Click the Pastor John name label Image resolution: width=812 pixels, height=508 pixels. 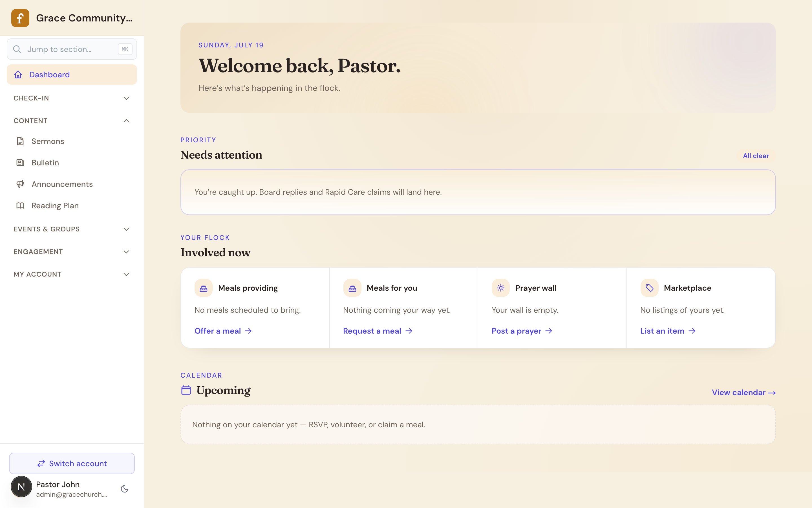pyautogui.click(x=58, y=485)
